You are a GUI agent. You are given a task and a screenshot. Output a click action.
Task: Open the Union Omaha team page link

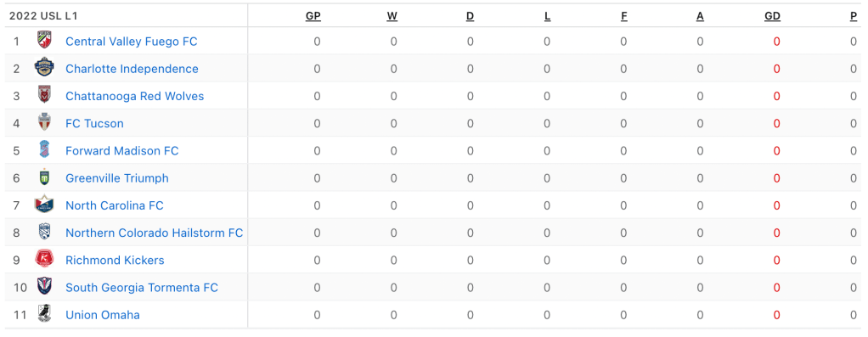[x=103, y=315]
